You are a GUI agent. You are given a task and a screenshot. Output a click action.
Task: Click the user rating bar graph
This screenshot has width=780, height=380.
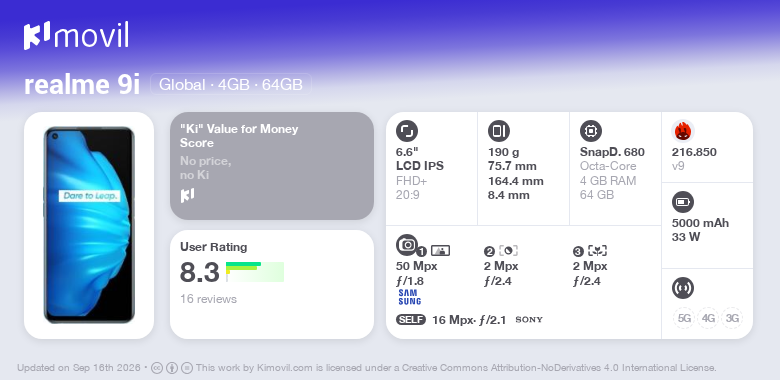[255, 272]
